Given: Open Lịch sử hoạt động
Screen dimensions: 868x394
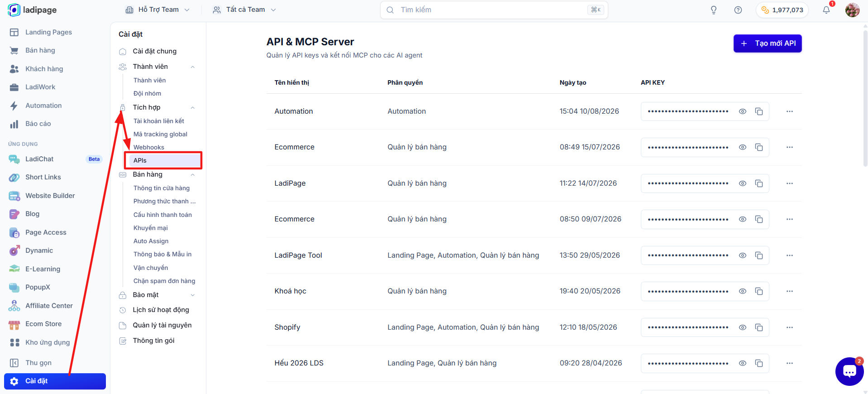Looking at the screenshot, I should [x=161, y=310].
